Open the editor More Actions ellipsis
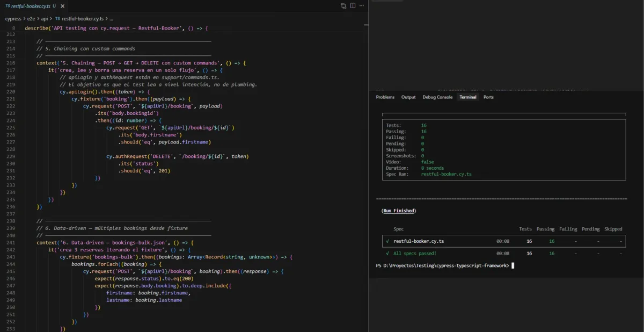This screenshot has width=644, height=332. (362, 6)
